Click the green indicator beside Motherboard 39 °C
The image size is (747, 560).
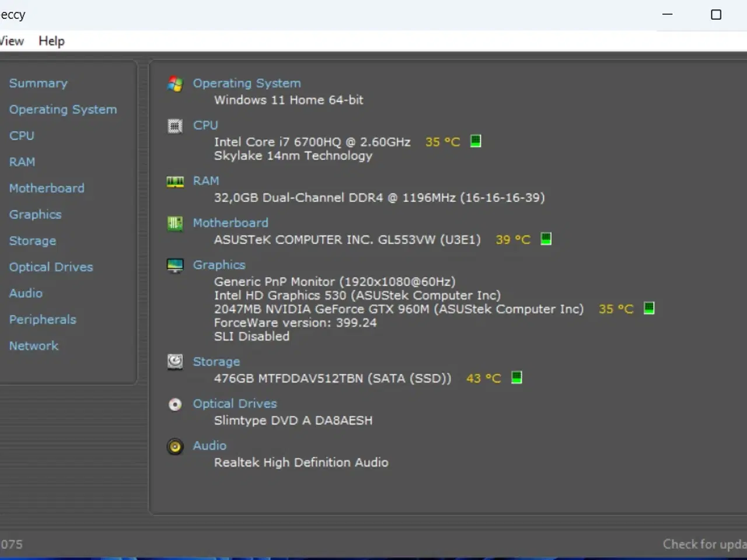coord(546,239)
